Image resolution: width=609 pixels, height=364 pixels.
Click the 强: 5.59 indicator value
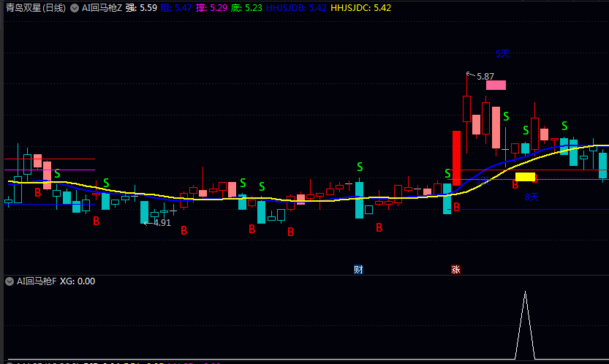tap(141, 8)
